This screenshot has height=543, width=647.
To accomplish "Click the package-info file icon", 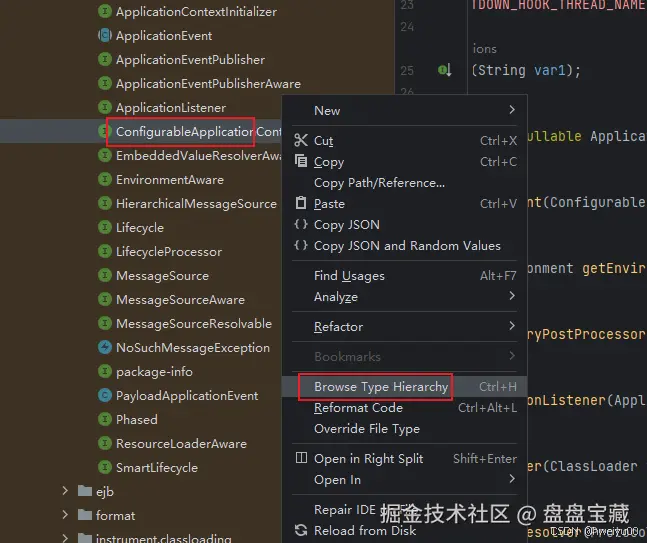I will [105, 371].
